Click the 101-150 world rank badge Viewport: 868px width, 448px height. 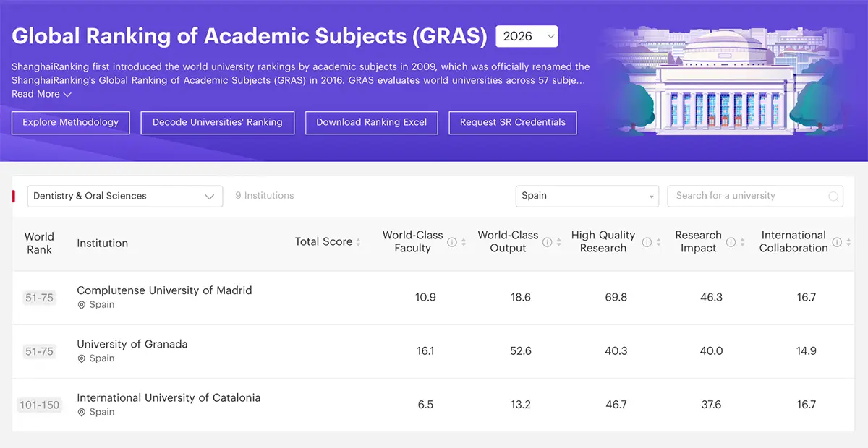pyautogui.click(x=39, y=405)
